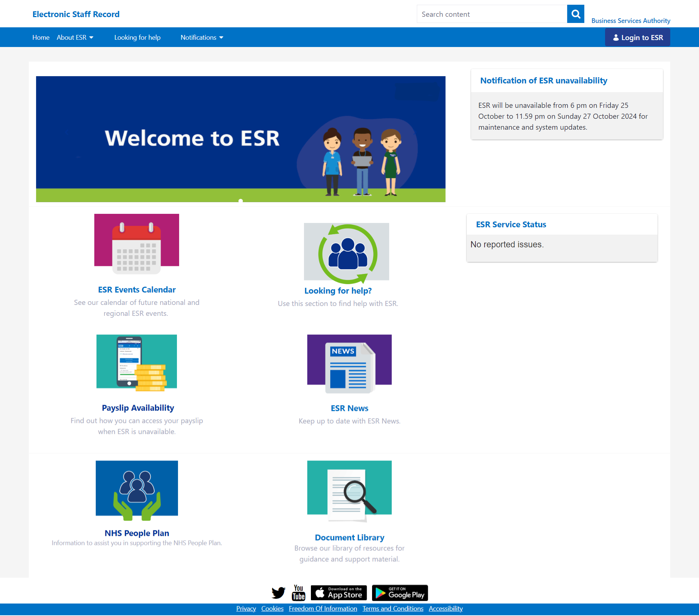Focus the Search content input field
699x616 pixels.
tap(491, 14)
